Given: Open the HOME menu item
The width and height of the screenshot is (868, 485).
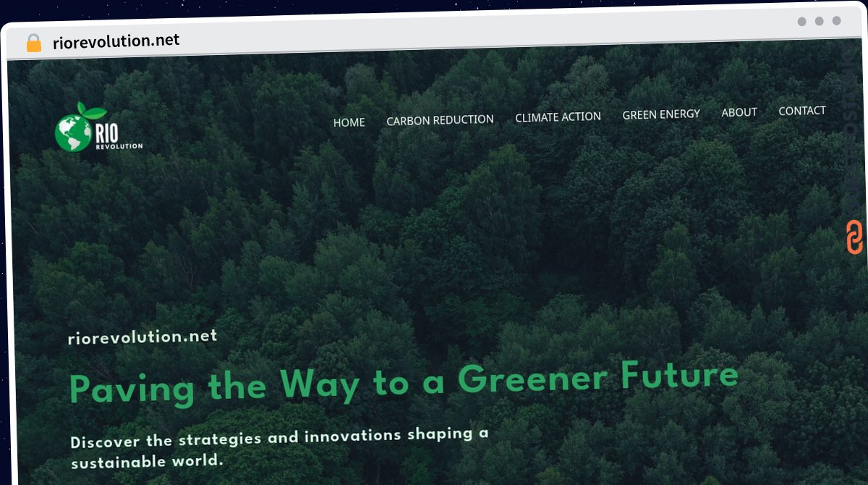Looking at the screenshot, I should (x=349, y=122).
